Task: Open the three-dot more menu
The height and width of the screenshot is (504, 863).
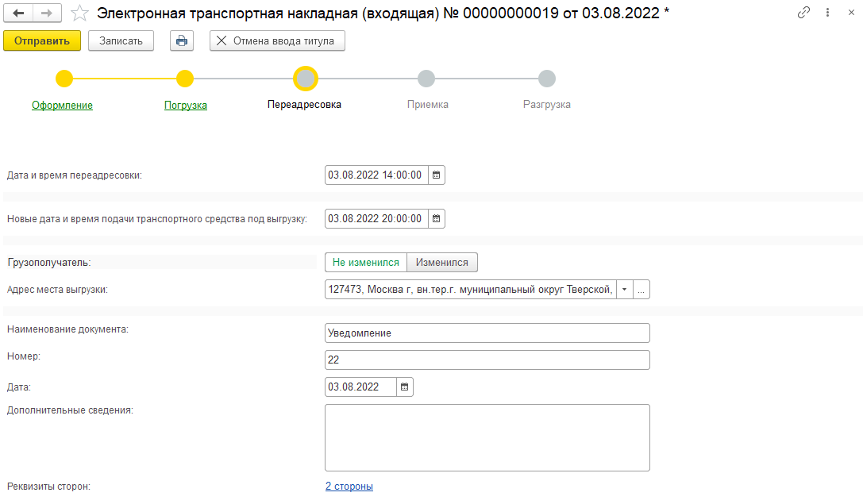Action: click(828, 13)
